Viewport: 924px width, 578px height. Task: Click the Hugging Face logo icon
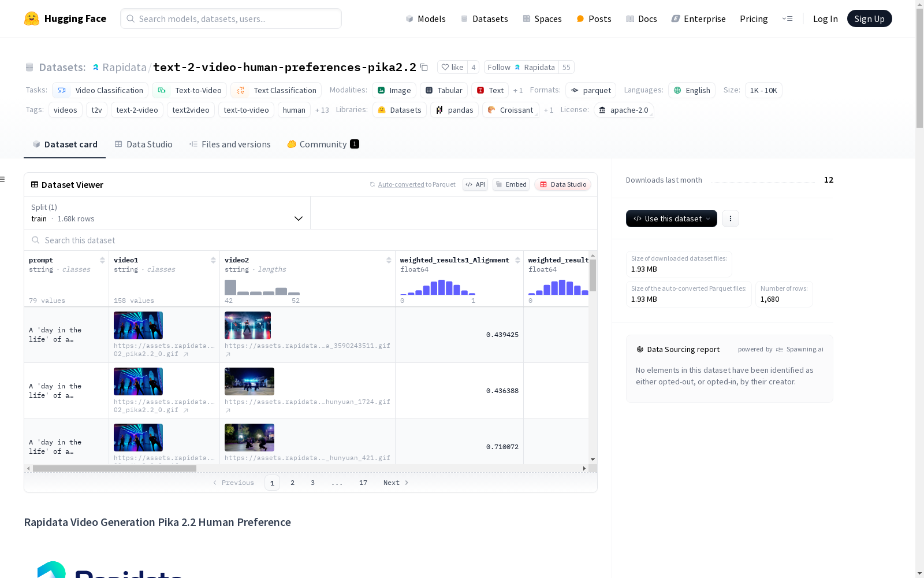pyautogui.click(x=32, y=18)
